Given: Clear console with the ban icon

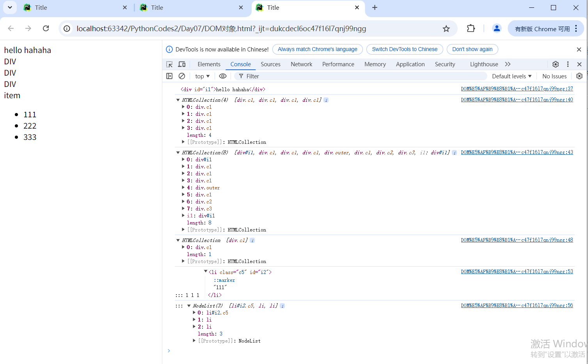Looking at the screenshot, I should [x=182, y=76].
